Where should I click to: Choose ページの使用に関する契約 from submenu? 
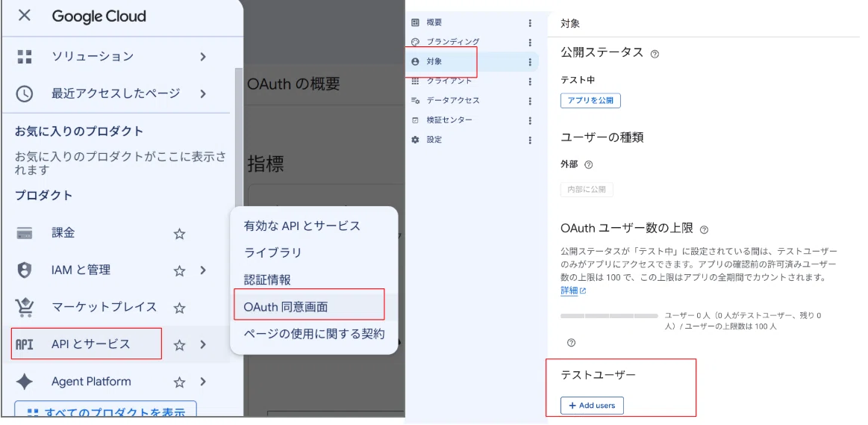314,334
